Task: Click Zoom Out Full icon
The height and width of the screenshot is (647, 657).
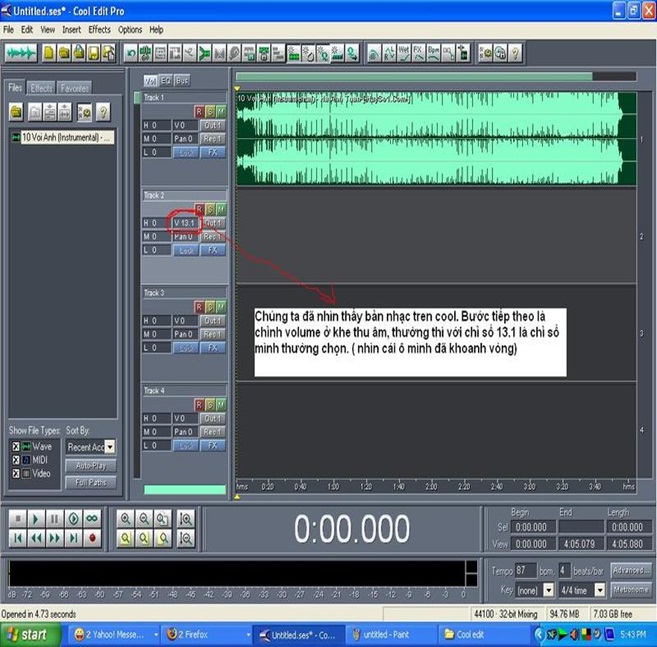Action: click(x=163, y=519)
